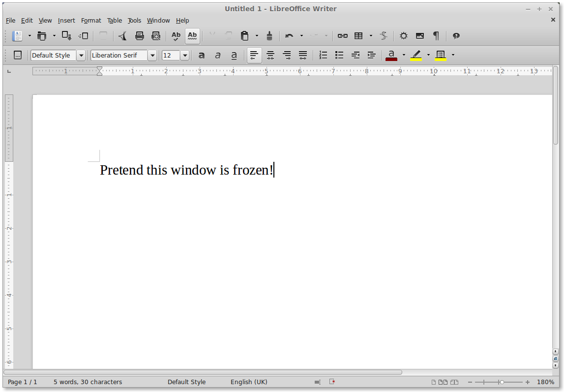Click the Clone Formatting paintbrush icon
Screen dimensions: 564x392
click(x=269, y=36)
